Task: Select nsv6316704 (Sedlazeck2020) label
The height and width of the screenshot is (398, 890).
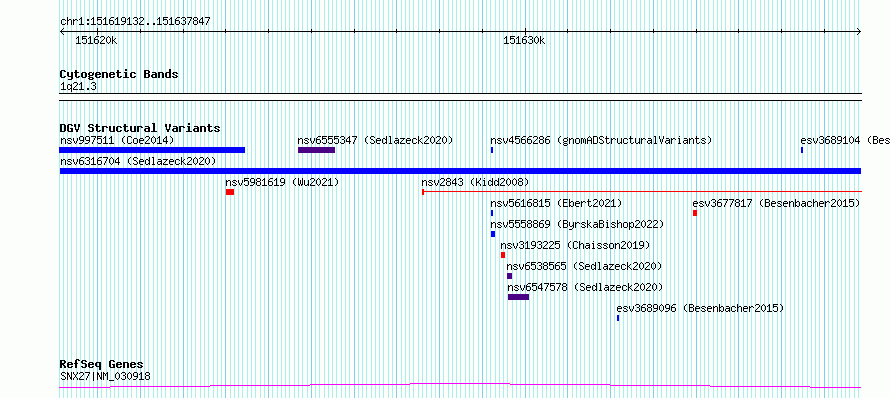Action: [x=138, y=161]
